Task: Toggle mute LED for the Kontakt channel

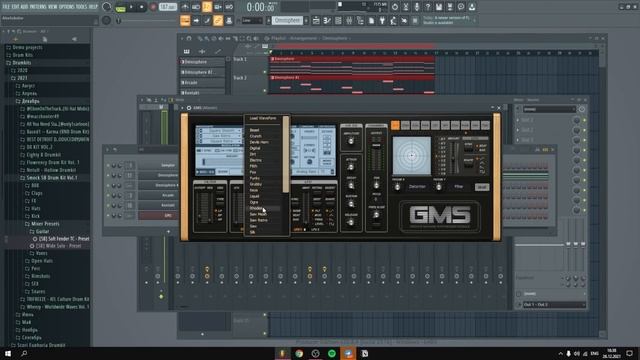Action: (108, 205)
